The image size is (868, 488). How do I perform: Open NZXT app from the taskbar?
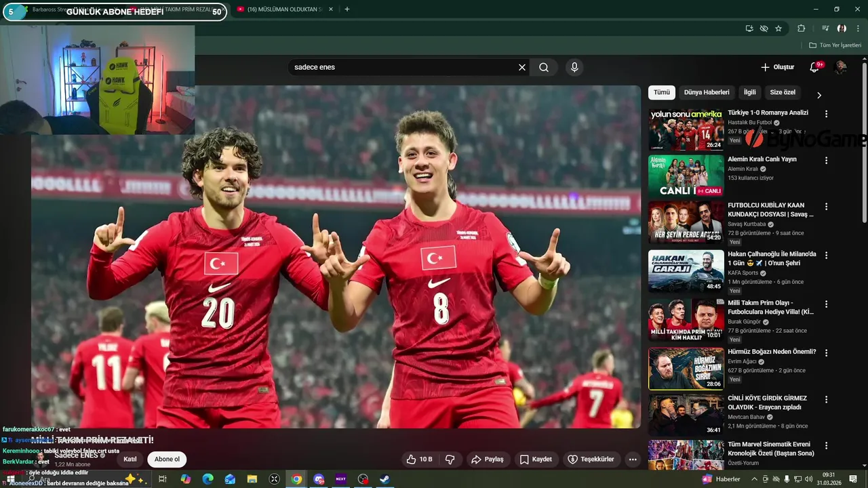coord(341,479)
